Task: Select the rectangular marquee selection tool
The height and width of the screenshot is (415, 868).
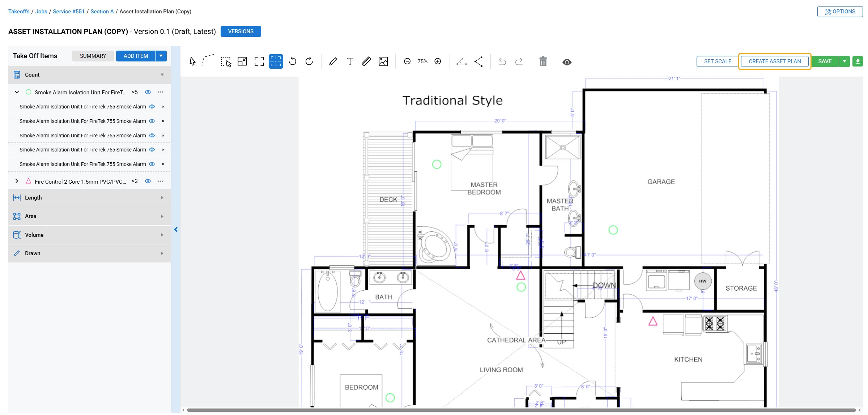Action: coord(225,61)
